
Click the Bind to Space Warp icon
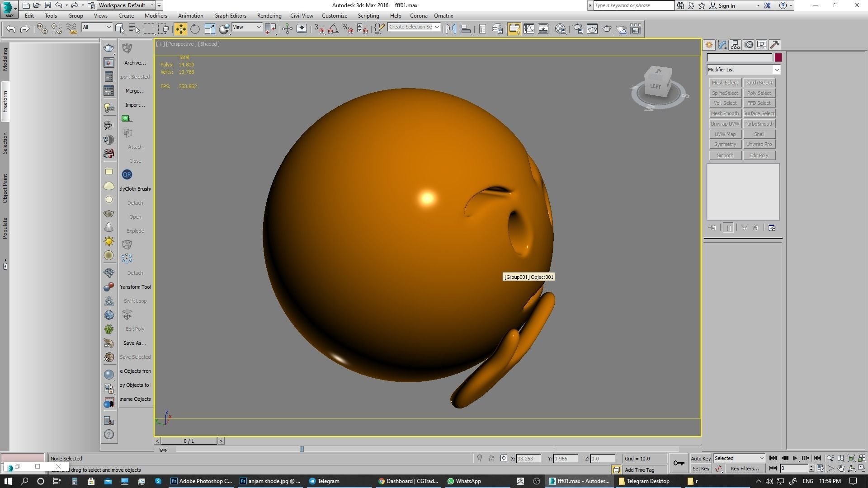click(x=71, y=29)
